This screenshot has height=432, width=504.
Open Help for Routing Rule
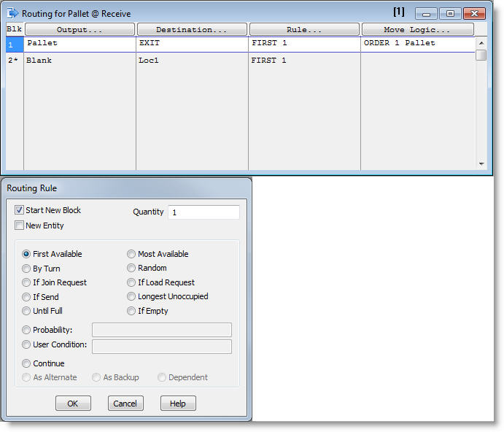click(x=178, y=404)
